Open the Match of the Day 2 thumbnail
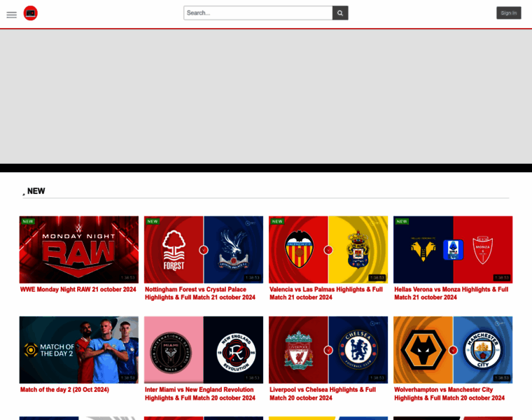This screenshot has width=532, height=420. [x=78, y=350]
